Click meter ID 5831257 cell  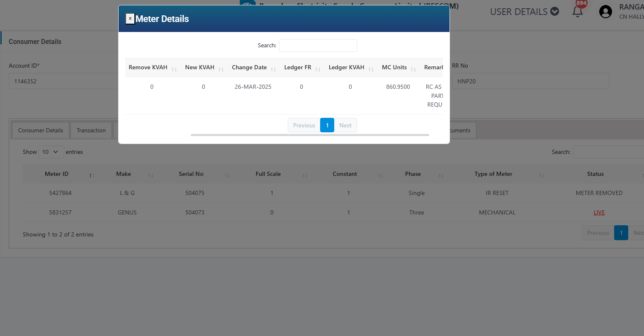(x=61, y=212)
